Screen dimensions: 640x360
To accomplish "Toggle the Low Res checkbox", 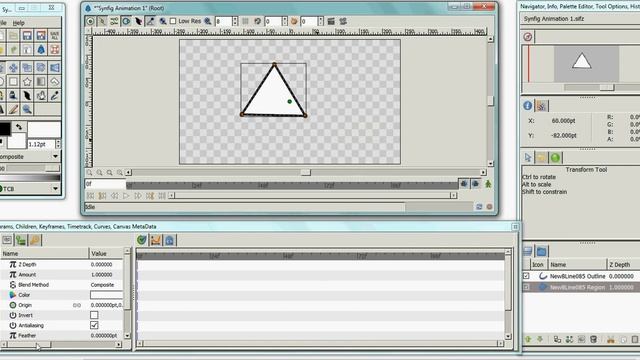I will tap(173, 21).
